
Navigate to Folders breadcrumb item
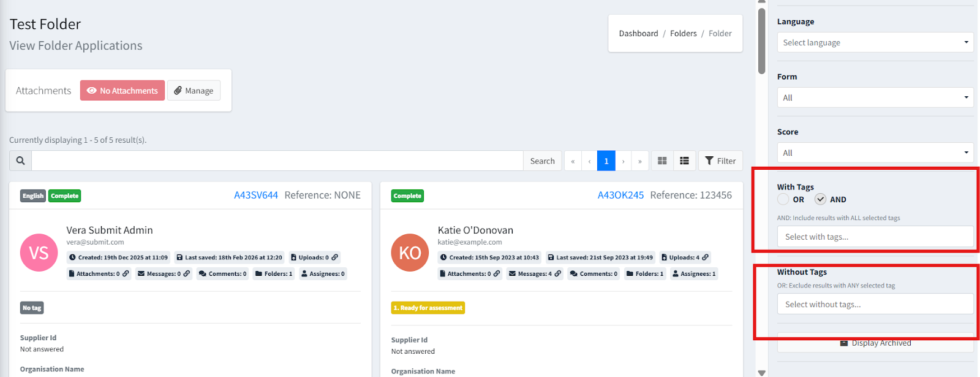tap(683, 34)
